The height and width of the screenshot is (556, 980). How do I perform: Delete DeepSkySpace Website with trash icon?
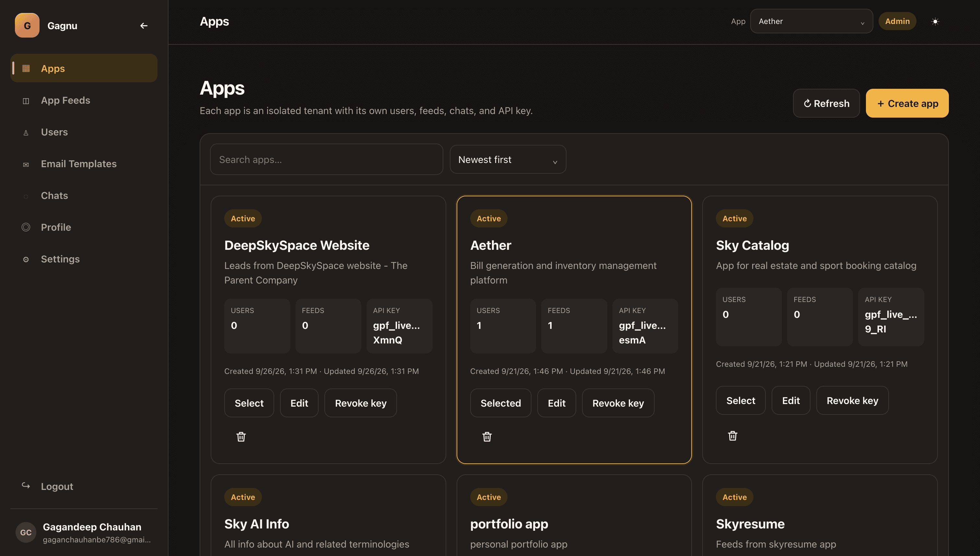coord(241,436)
